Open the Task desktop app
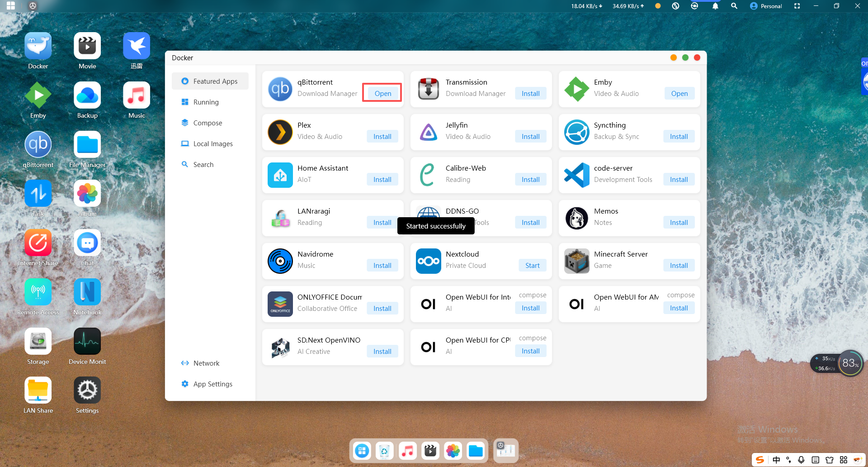 point(38,193)
